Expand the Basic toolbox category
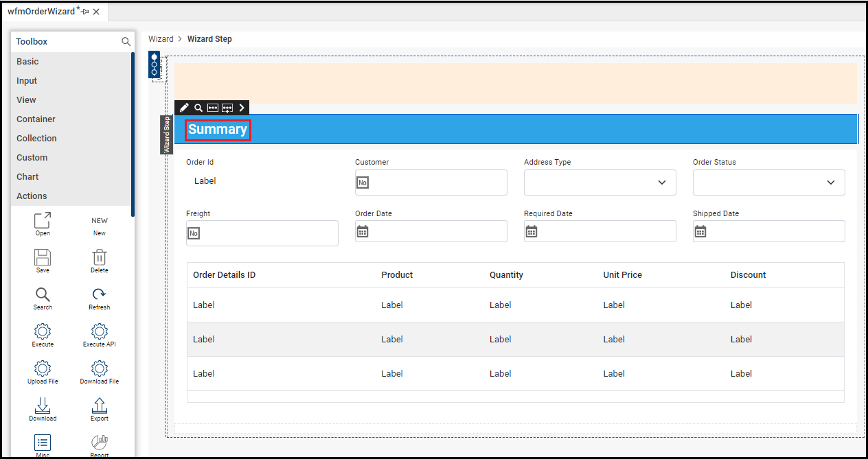Image resolution: width=868 pixels, height=459 pixels. [71, 62]
